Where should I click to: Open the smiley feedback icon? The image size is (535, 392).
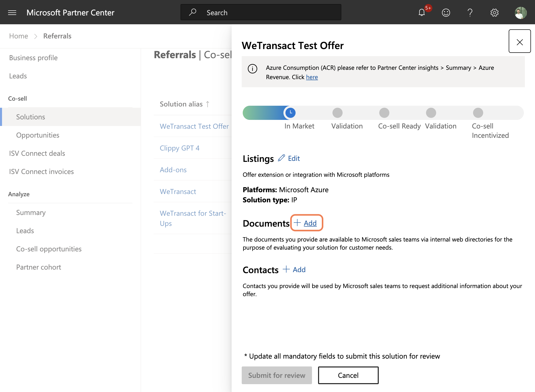[x=446, y=12]
